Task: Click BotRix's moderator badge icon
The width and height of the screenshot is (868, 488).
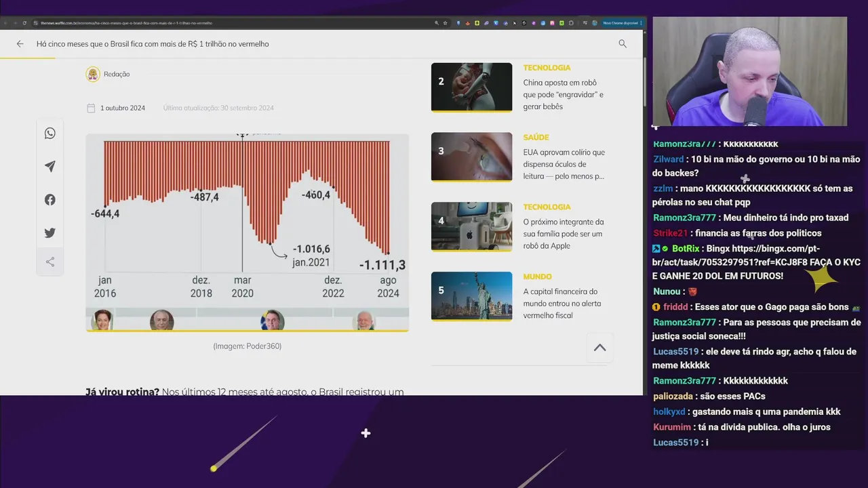Action: [x=656, y=249]
